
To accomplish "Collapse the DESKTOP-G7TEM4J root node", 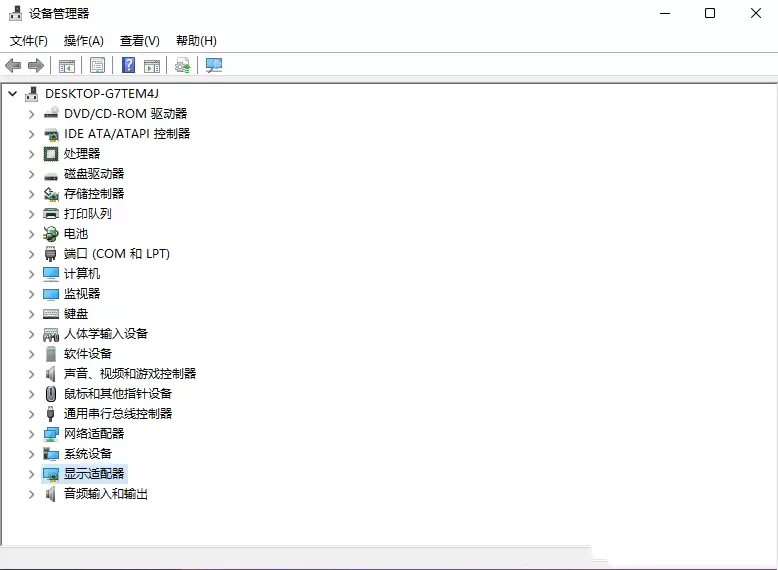I will [13, 93].
